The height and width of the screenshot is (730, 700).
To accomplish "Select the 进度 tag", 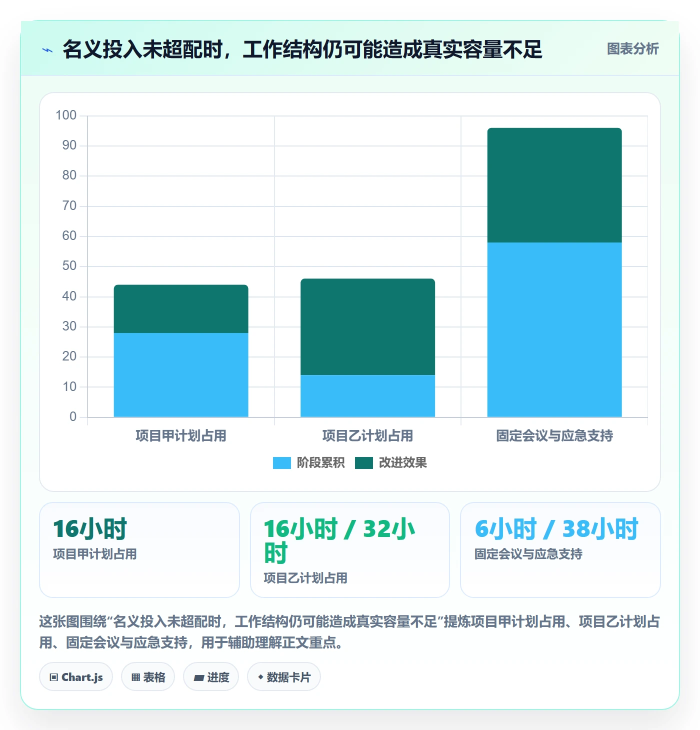I will tap(211, 677).
